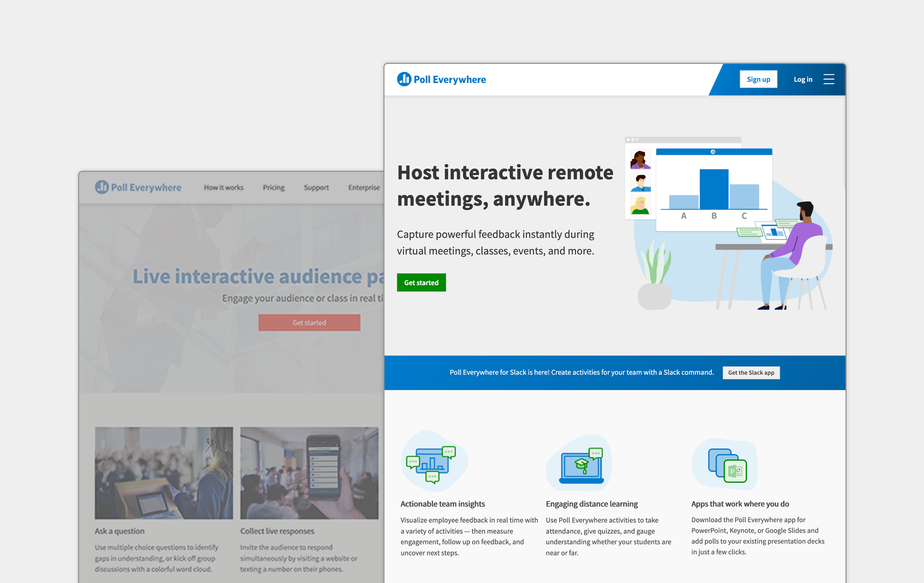
Task: Click Collect live responses heading in back window
Action: pos(277,531)
